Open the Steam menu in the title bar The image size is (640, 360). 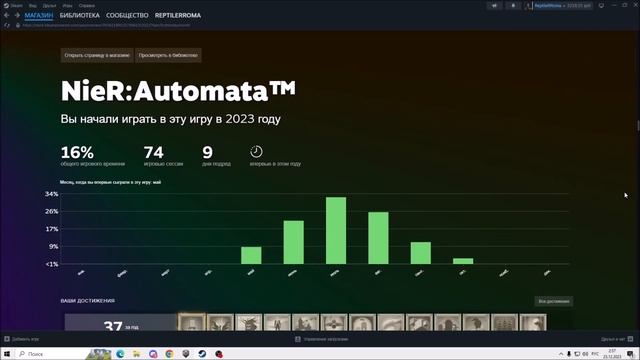coord(13,6)
